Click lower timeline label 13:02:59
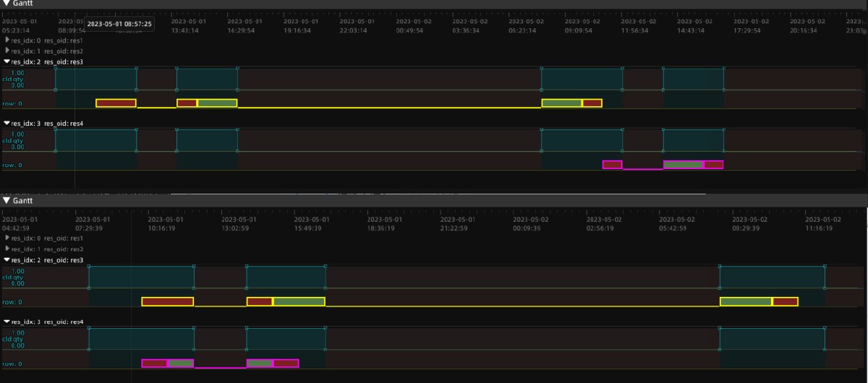868x383 pixels. pyautogui.click(x=235, y=228)
